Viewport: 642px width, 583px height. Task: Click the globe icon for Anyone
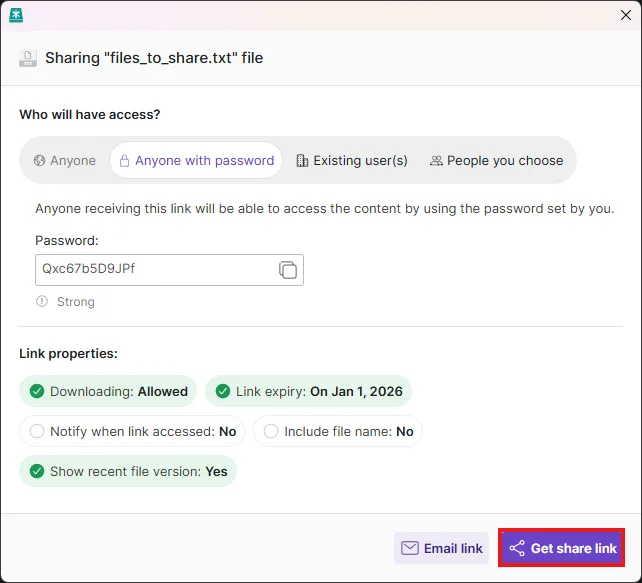tap(40, 161)
